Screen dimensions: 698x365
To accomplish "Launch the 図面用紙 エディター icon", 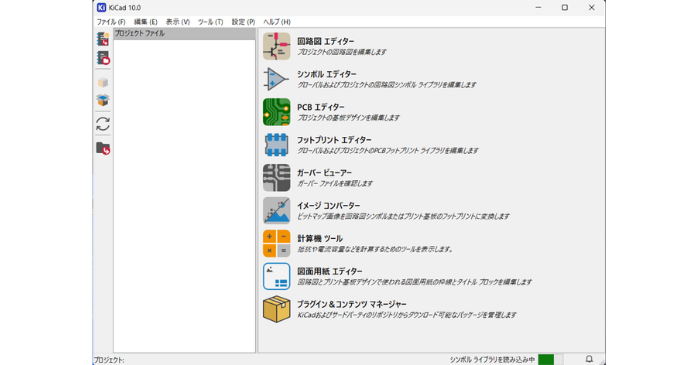I will click(276, 276).
